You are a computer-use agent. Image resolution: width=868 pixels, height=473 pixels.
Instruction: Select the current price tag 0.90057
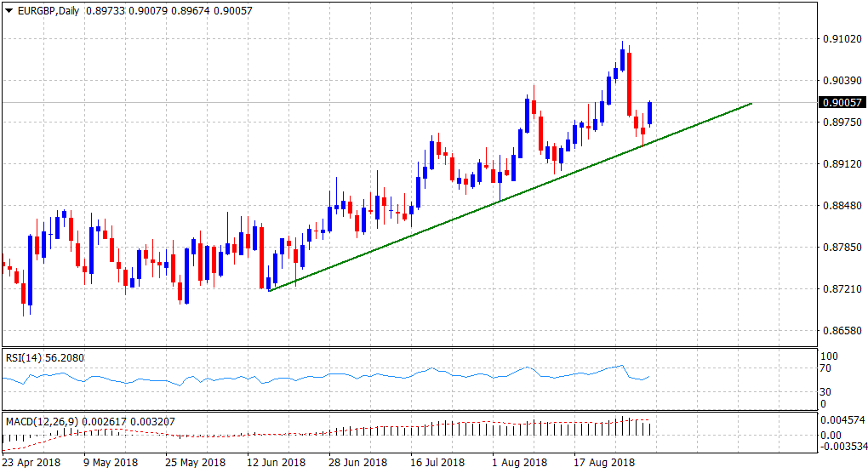[x=840, y=103]
